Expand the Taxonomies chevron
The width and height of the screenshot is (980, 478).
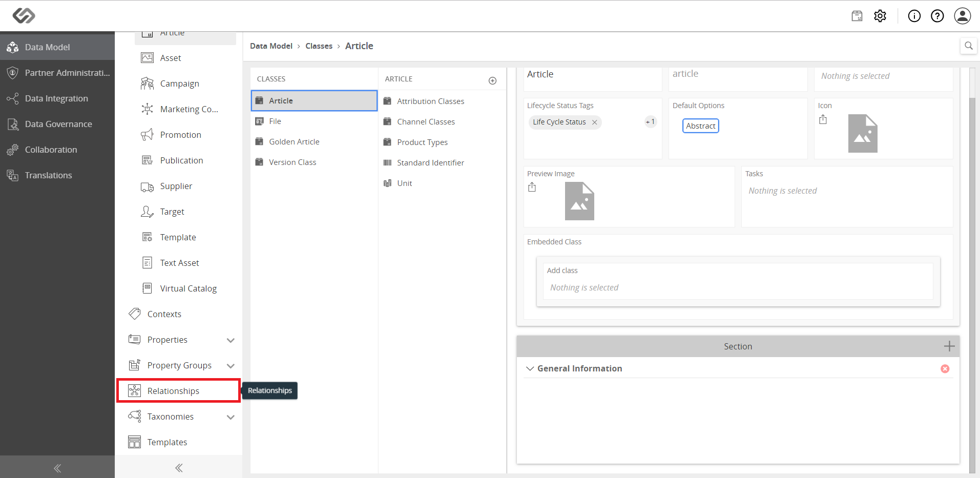(x=231, y=417)
